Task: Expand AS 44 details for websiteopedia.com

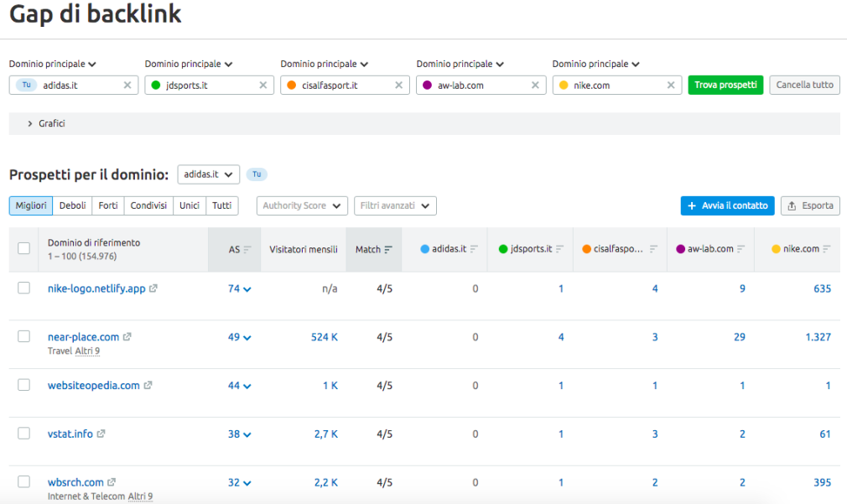Action: pyautogui.click(x=239, y=386)
